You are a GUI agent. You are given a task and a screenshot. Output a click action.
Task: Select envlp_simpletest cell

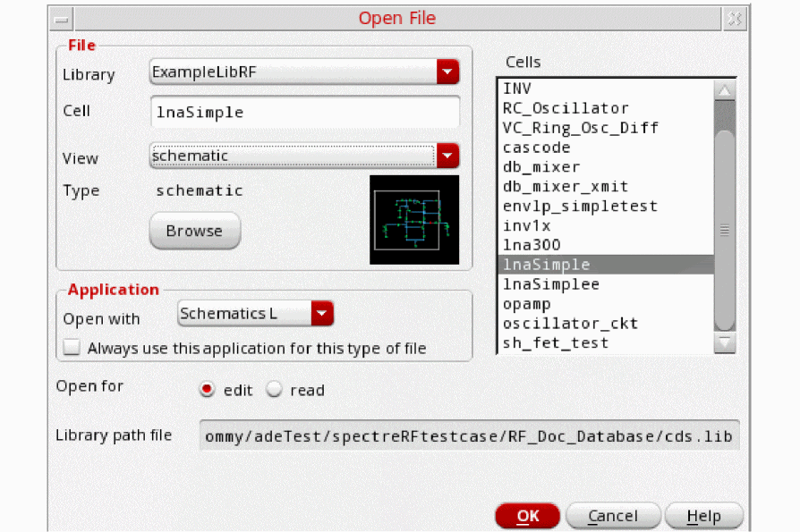point(606,206)
